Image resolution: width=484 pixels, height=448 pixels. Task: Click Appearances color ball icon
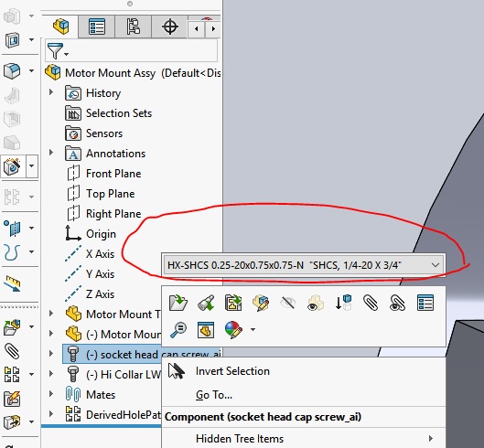coord(233,330)
